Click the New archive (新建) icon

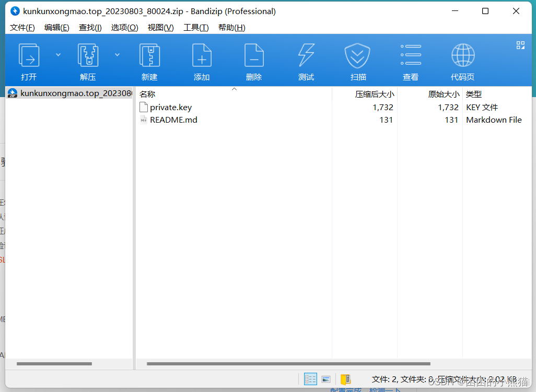coord(149,55)
